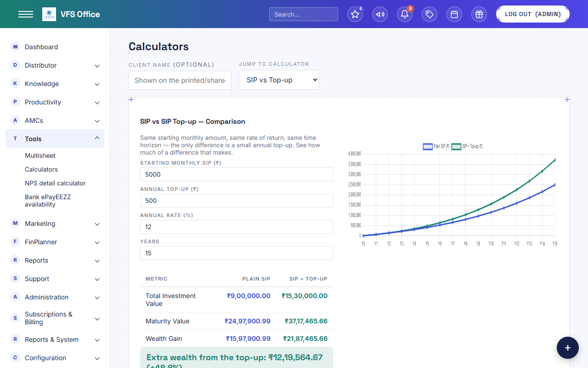This screenshot has width=588, height=368.
Task: Open the calendar icon
Action: coord(454,14)
